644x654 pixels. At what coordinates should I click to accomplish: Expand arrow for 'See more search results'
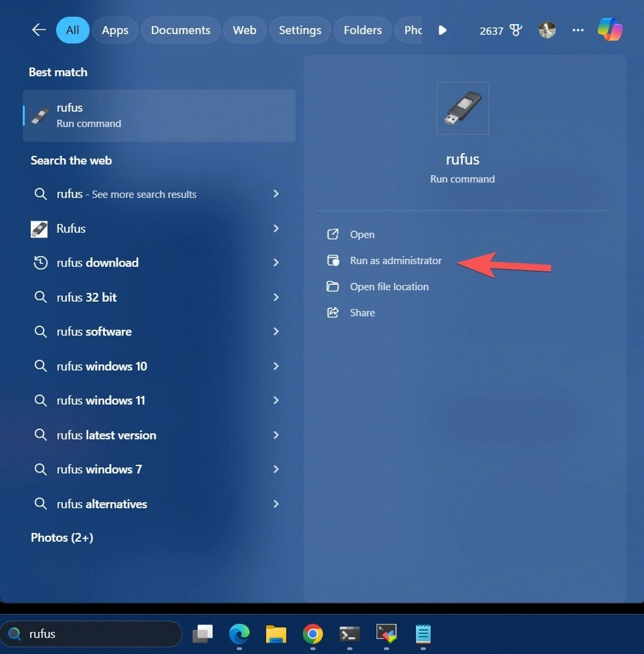coord(276,193)
